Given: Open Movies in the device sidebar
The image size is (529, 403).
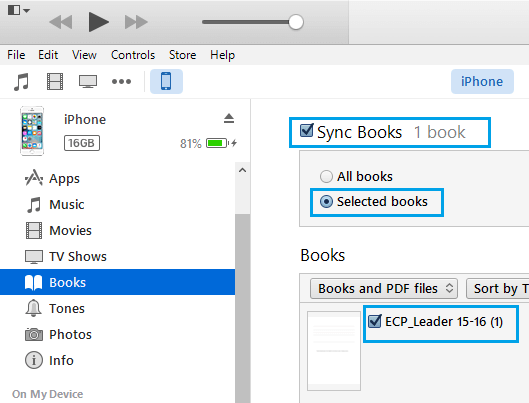Looking at the screenshot, I should tap(117, 230).
